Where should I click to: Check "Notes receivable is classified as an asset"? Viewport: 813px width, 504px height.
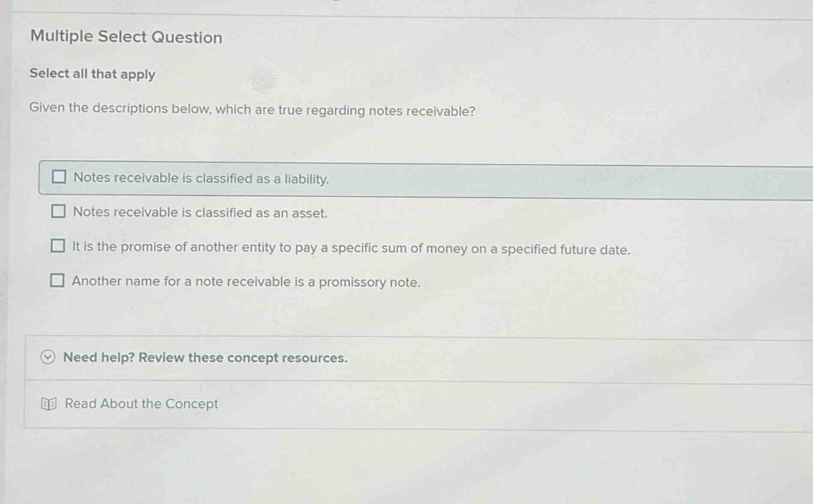pyautogui.click(x=59, y=211)
